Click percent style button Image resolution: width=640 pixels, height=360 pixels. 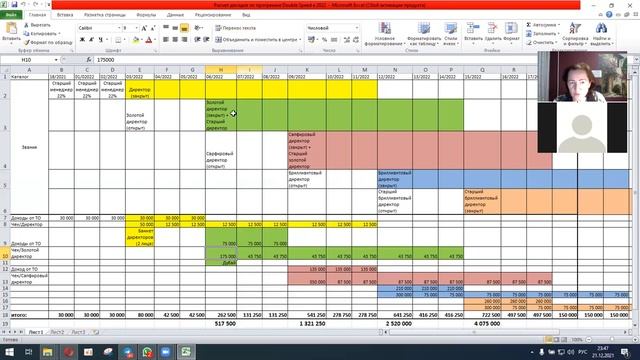324,40
